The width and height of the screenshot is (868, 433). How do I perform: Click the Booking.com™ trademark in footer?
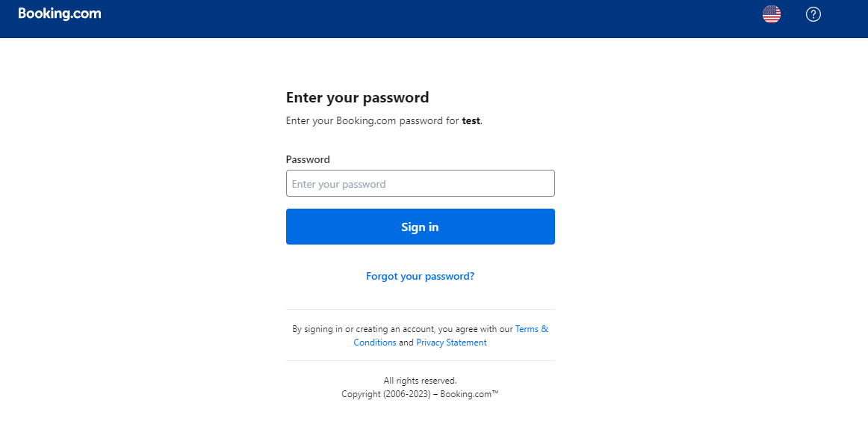(x=469, y=395)
